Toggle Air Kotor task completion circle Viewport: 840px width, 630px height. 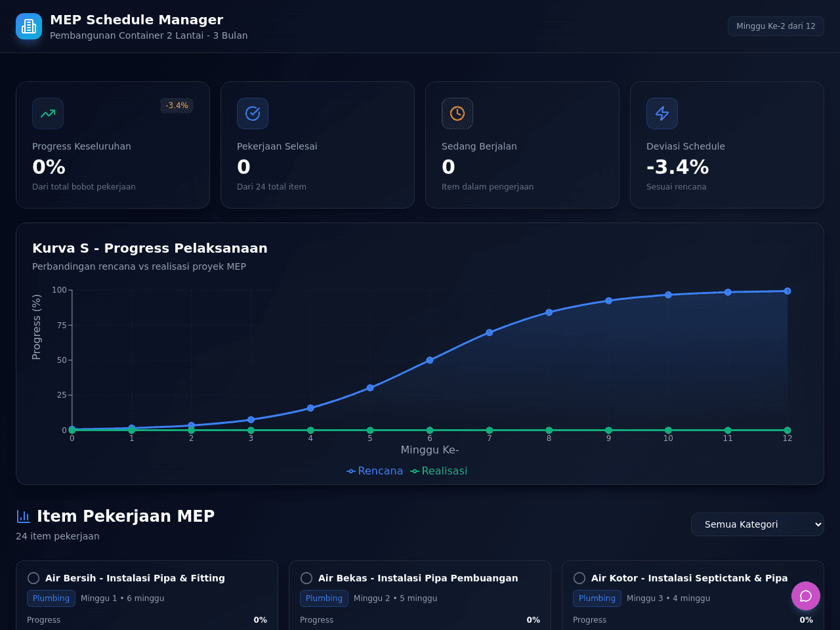pos(579,578)
